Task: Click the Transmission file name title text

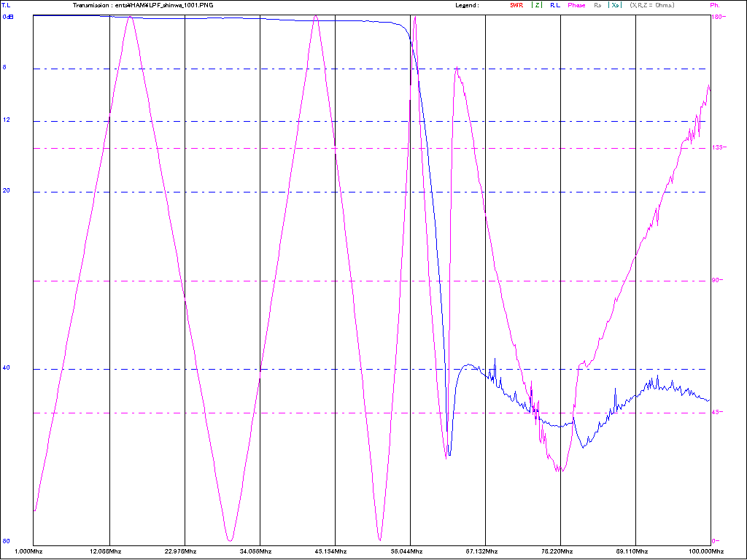Action: (x=143, y=5)
